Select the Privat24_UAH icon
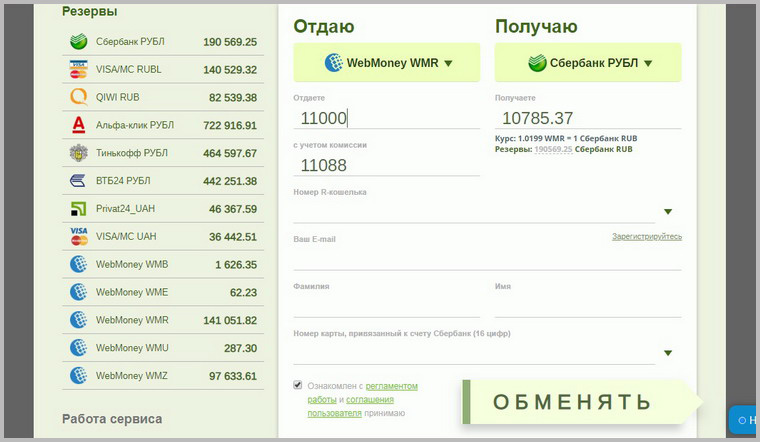The width and height of the screenshot is (760, 442). point(79,208)
